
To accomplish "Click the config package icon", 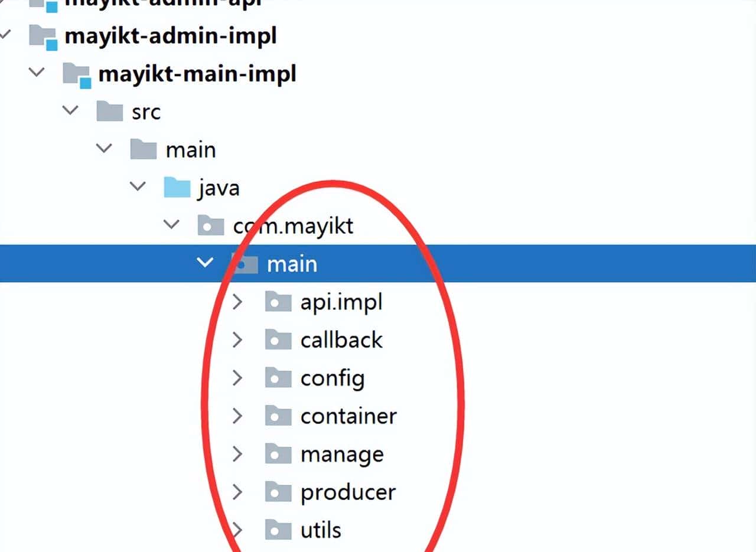I will tap(278, 378).
